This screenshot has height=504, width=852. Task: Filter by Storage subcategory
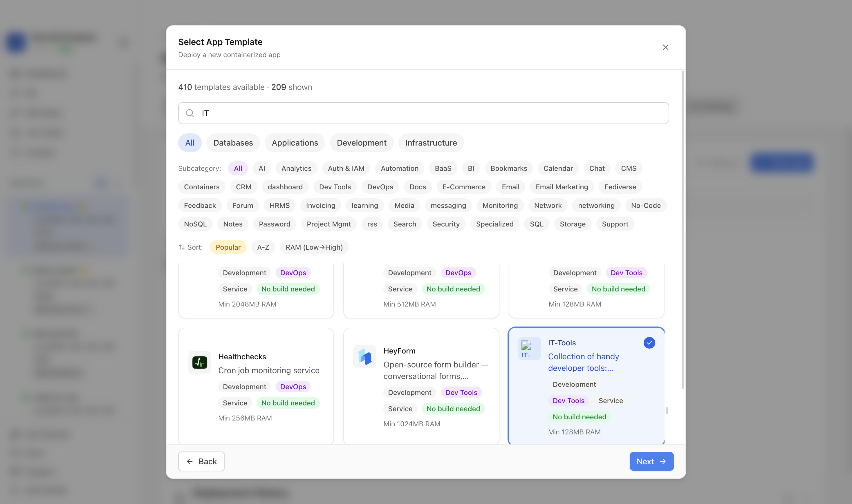tap(573, 224)
